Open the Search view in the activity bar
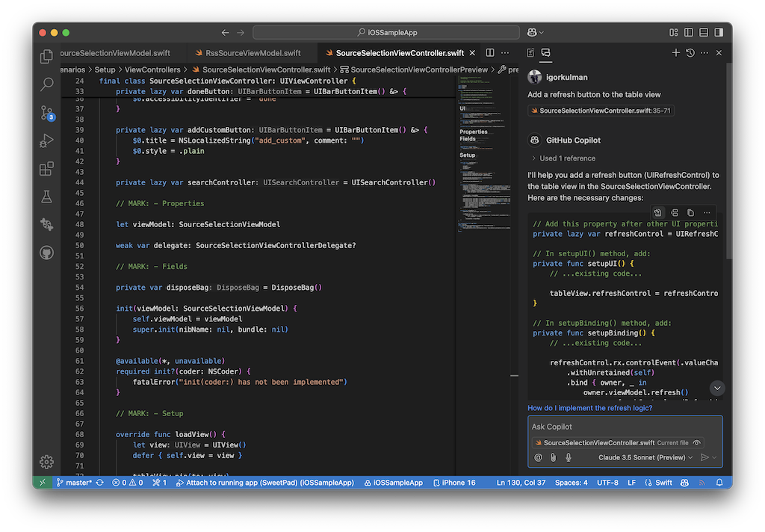Image resolution: width=765 pixels, height=532 pixels. point(46,84)
